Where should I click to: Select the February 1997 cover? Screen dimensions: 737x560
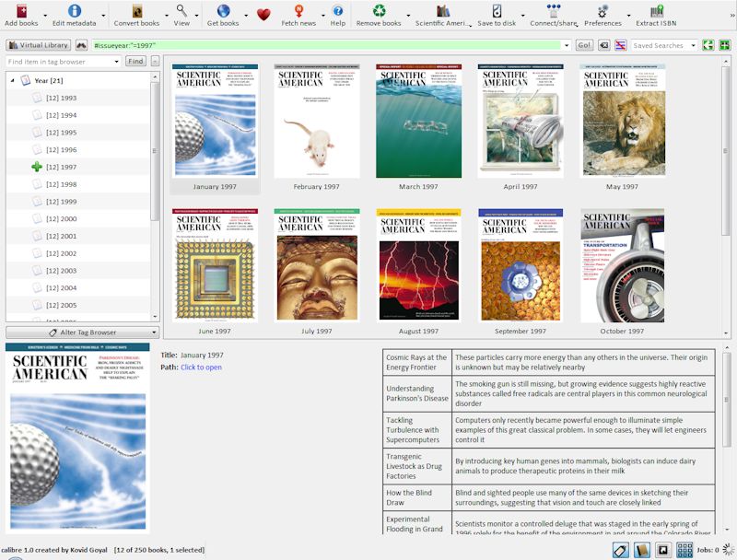pos(317,122)
